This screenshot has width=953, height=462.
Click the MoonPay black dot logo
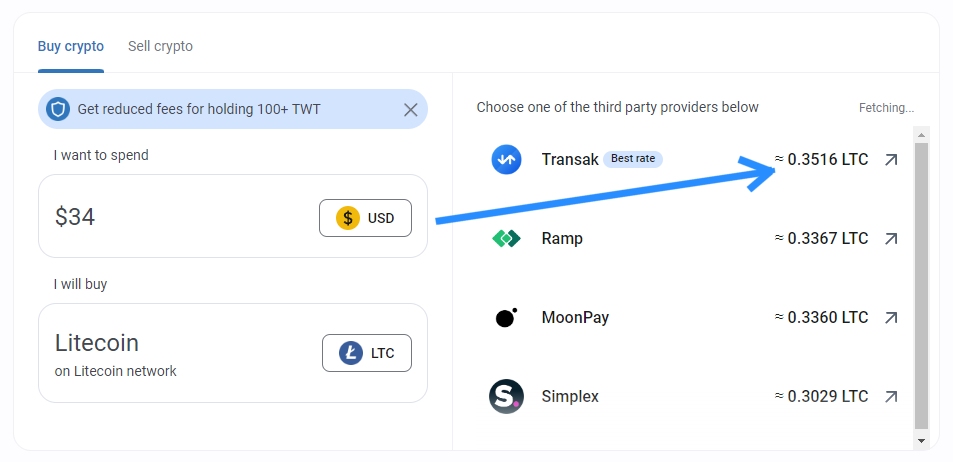pyautogui.click(x=506, y=318)
